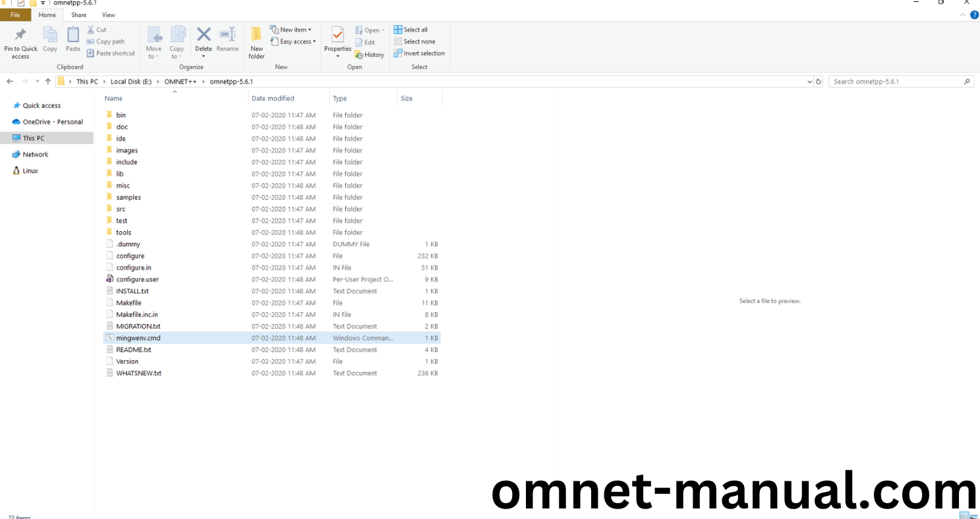Click the Edit icon in the Open group
Image resolution: width=980 pixels, height=519 pixels.
[x=359, y=42]
